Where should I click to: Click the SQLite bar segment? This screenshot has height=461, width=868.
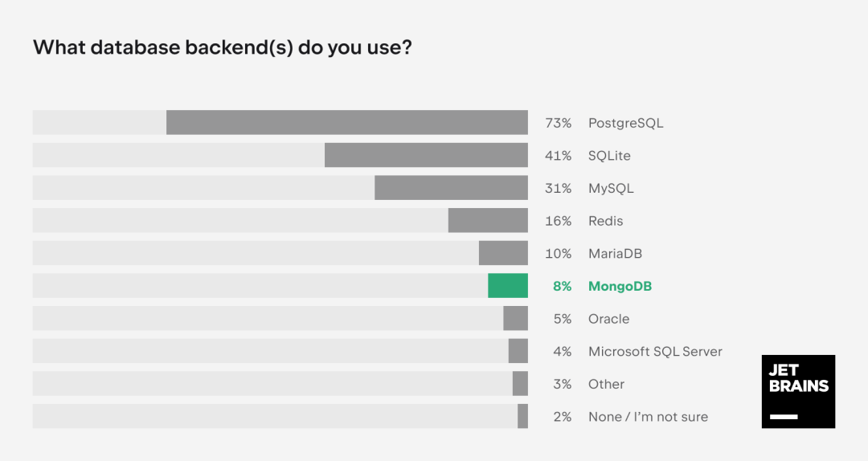coord(426,155)
